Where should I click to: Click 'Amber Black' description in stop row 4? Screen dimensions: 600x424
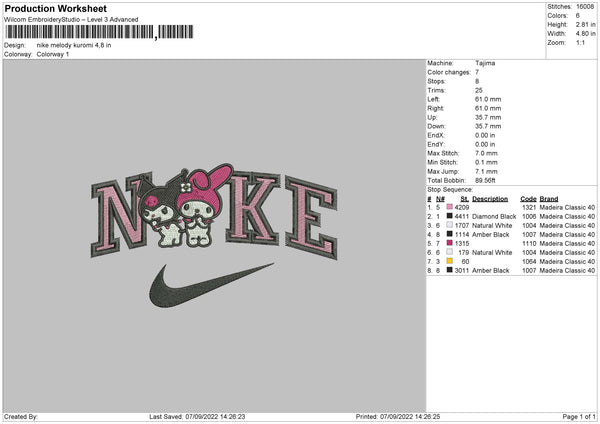pos(491,234)
